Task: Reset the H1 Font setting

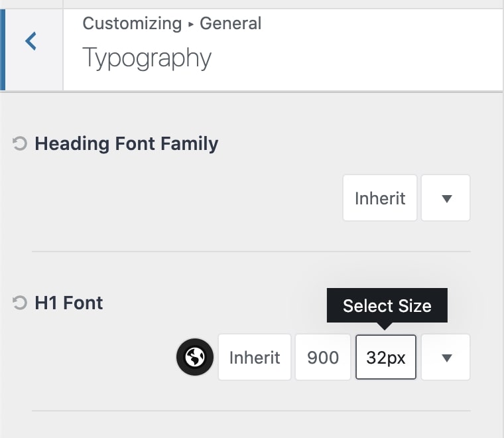Action: pyautogui.click(x=21, y=303)
